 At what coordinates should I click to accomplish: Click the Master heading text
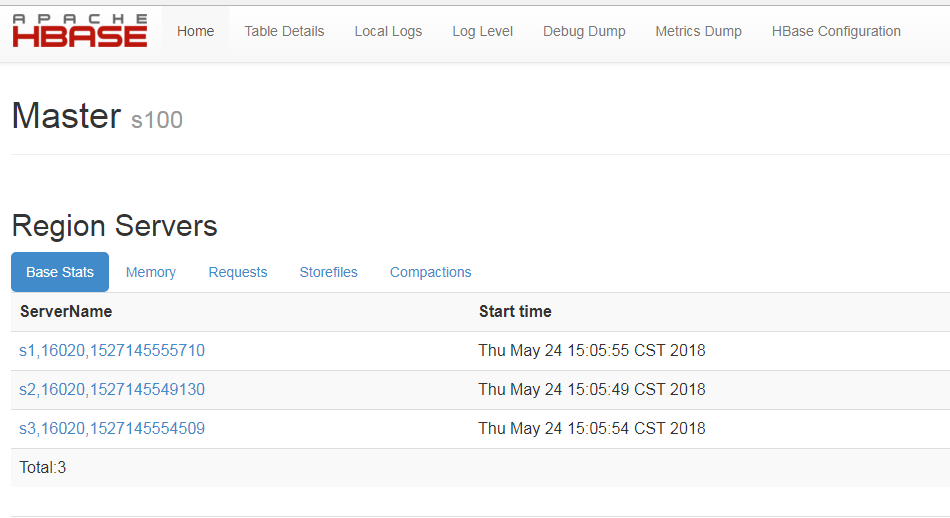(x=67, y=116)
